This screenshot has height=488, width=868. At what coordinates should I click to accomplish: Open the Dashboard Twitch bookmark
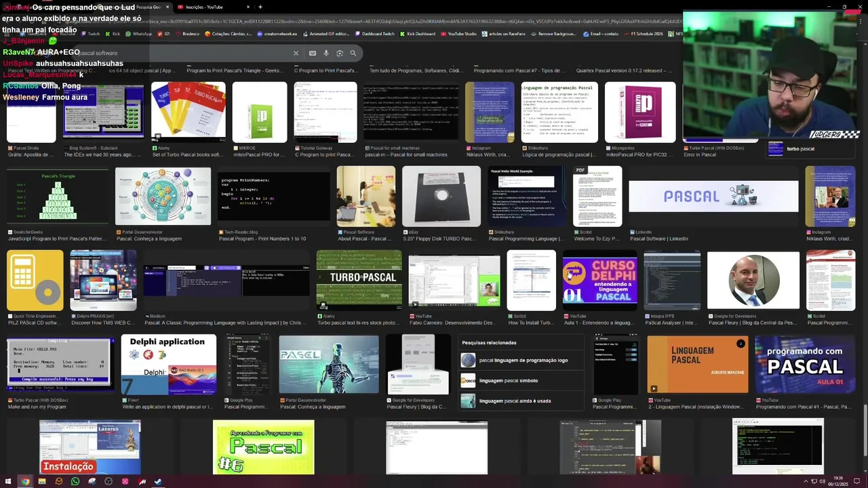[x=374, y=33]
